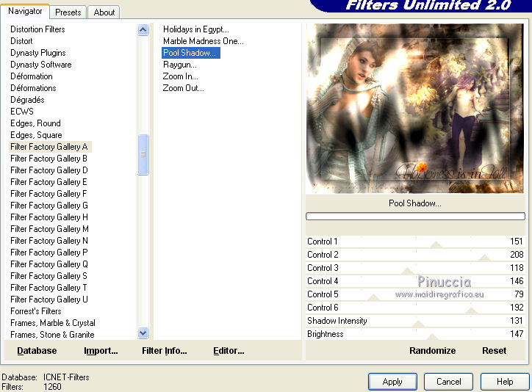Randomize the filter control values

(432, 351)
